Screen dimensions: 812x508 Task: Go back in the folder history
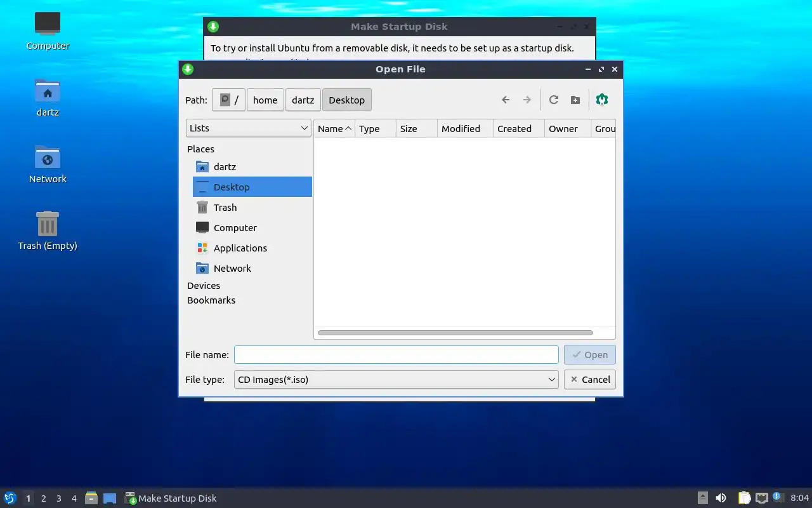(506, 100)
